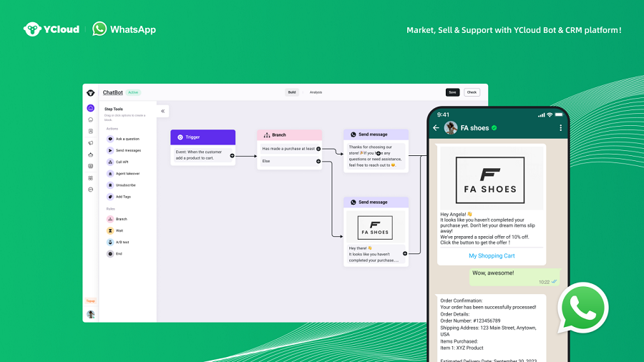This screenshot has width=644, height=362.
Task: Open the YCloud app logo in ChatBot sidebar
Action: point(90,93)
